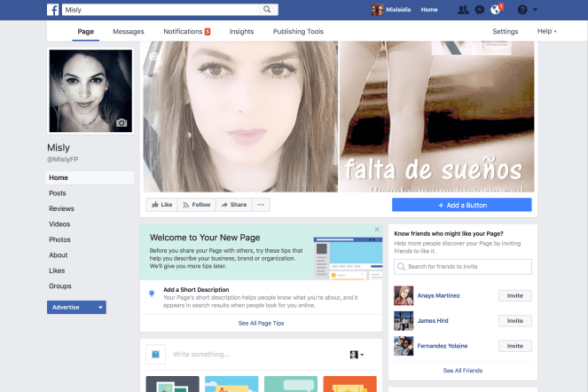Open Fernandez Yolaine profile link
The width and height of the screenshot is (588, 392).
click(x=443, y=346)
